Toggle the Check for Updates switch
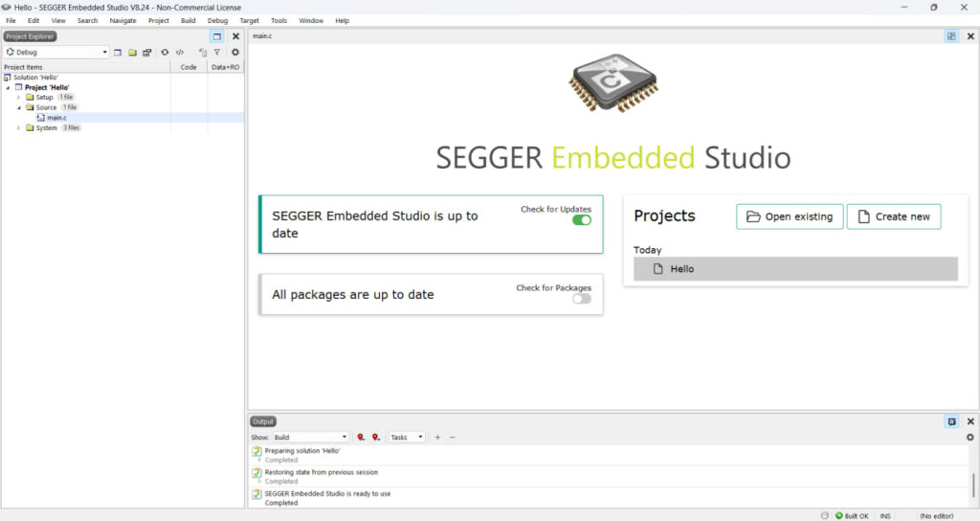This screenshot has height=521, width=980. click(x=581, y=220)
